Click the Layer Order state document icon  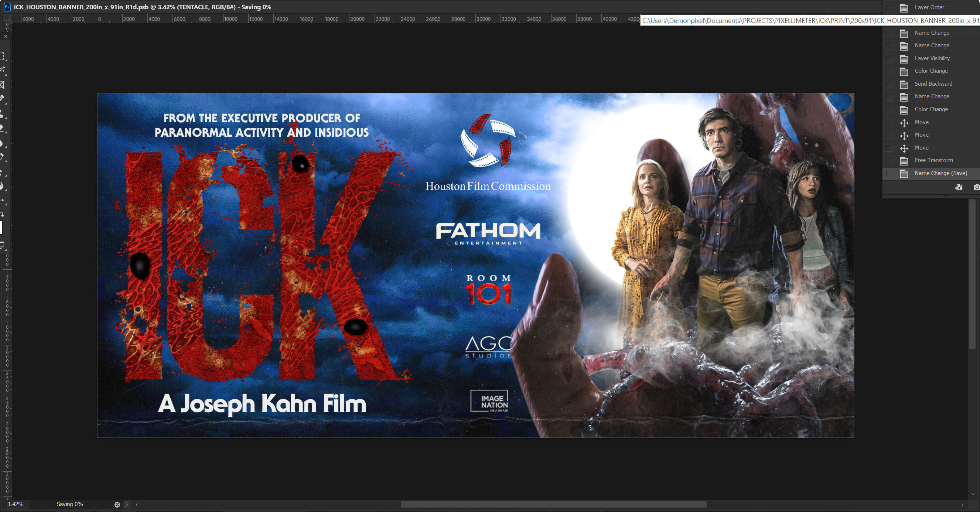coord(904,8)
